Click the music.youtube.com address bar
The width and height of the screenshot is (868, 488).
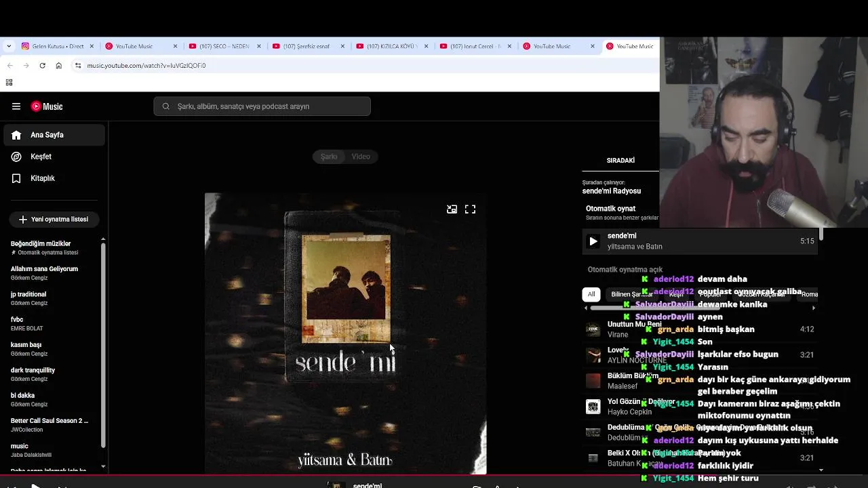coord(366,66)
